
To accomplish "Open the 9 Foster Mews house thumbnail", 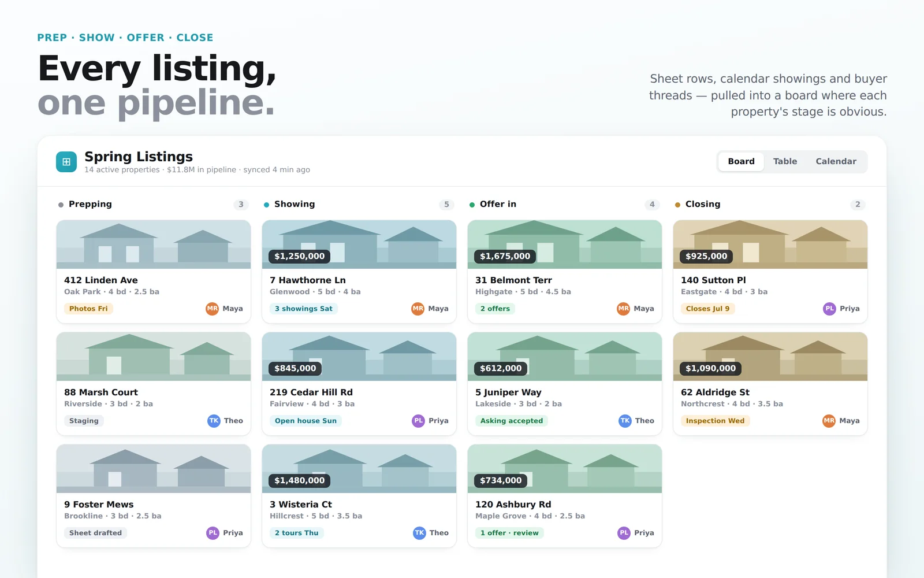I will click(154, 469).
